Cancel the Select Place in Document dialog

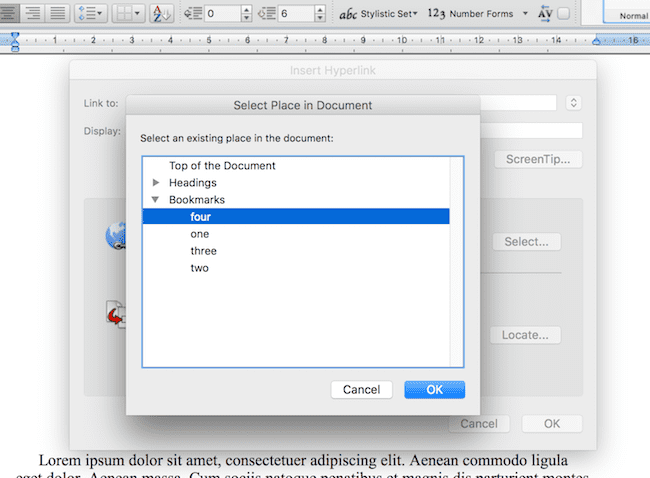coord(361,389)
